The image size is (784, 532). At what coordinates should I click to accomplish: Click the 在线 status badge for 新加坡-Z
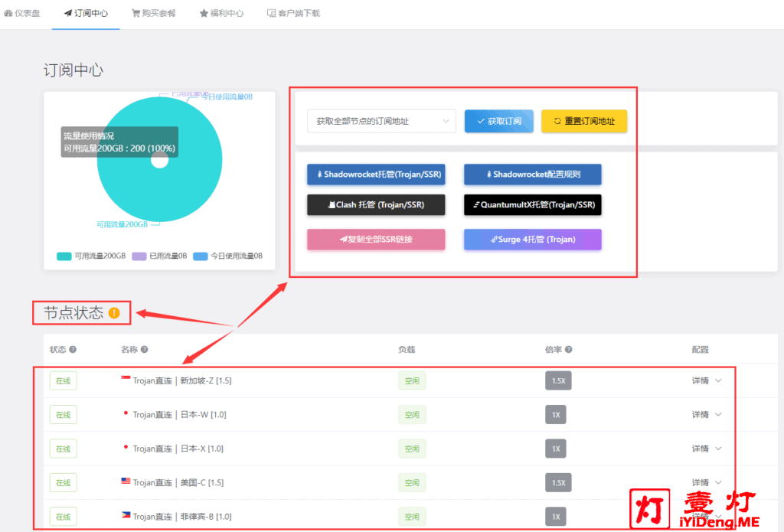(x=63, y=380)
